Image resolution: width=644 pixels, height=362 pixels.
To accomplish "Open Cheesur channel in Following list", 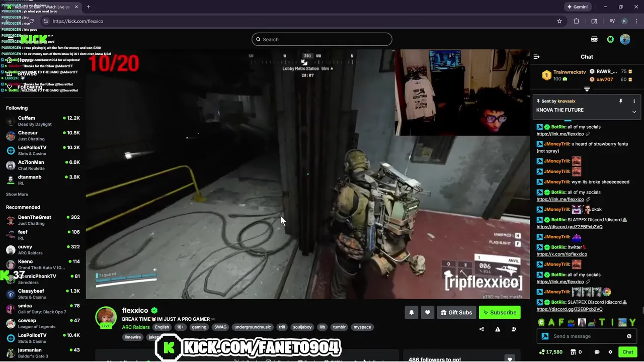I will pyautogui.click(x=43, y=136).
